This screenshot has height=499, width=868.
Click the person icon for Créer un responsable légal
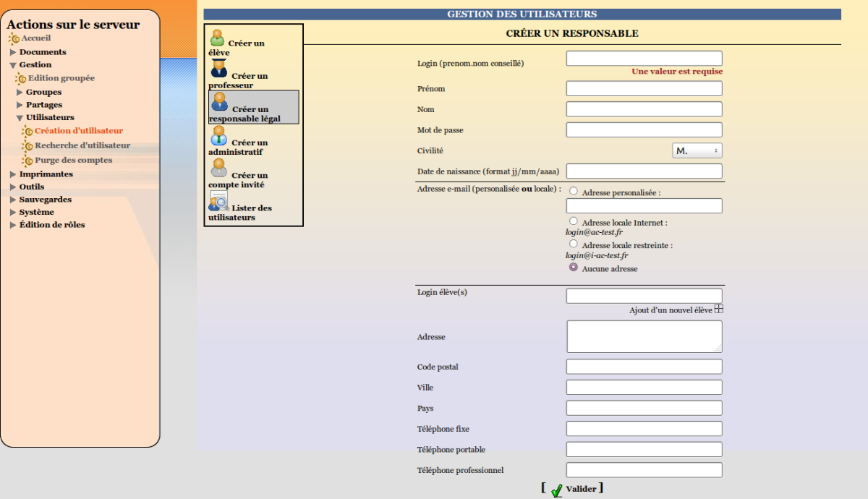point(220,102)
